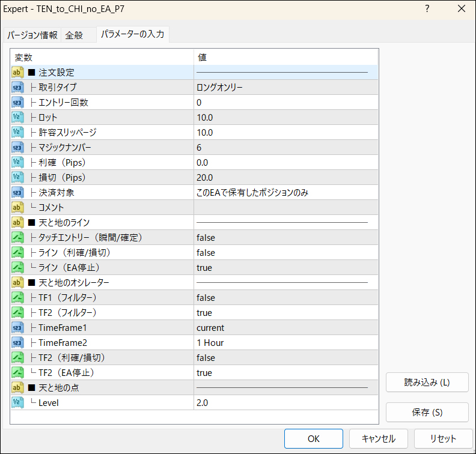Click the bool icon beside TF2 (利確/損切)
Image resolution: width=476 pixels, height=454 pixels.
17,357
